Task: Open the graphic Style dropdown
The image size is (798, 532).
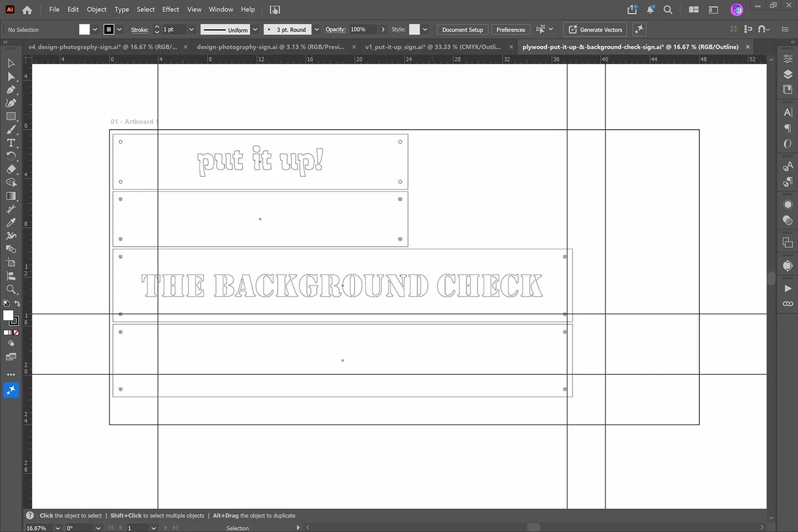Action: 425,29
